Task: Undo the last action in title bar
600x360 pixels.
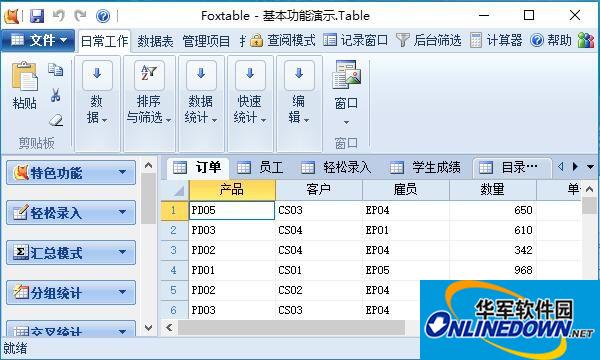Action: pos(59,16)
